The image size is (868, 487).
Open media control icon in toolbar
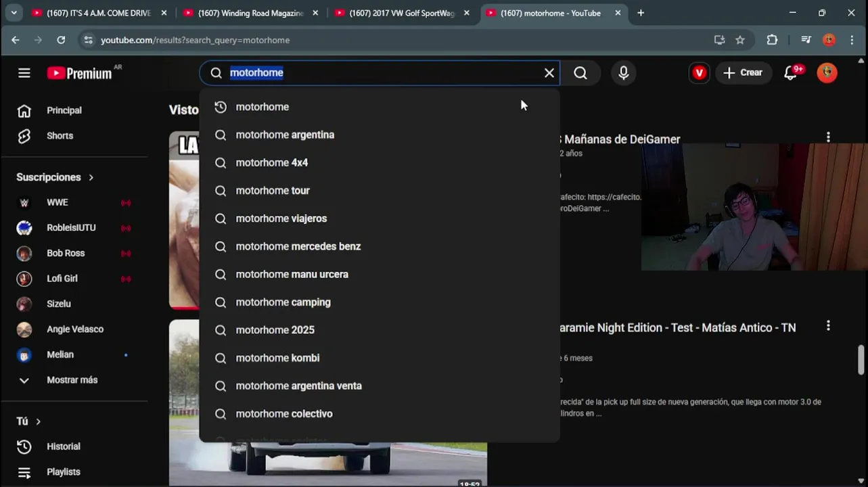point(806,40)
